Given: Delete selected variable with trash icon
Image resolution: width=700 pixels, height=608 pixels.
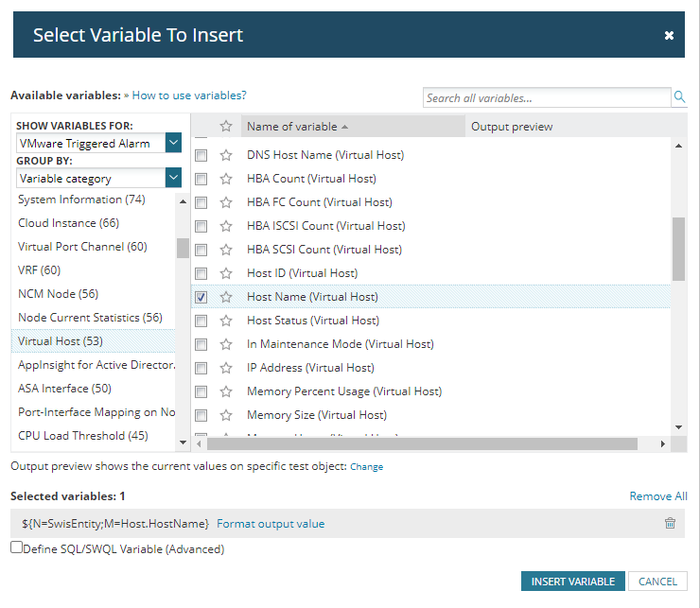Looking at the screenshot, I should [670, 524].
